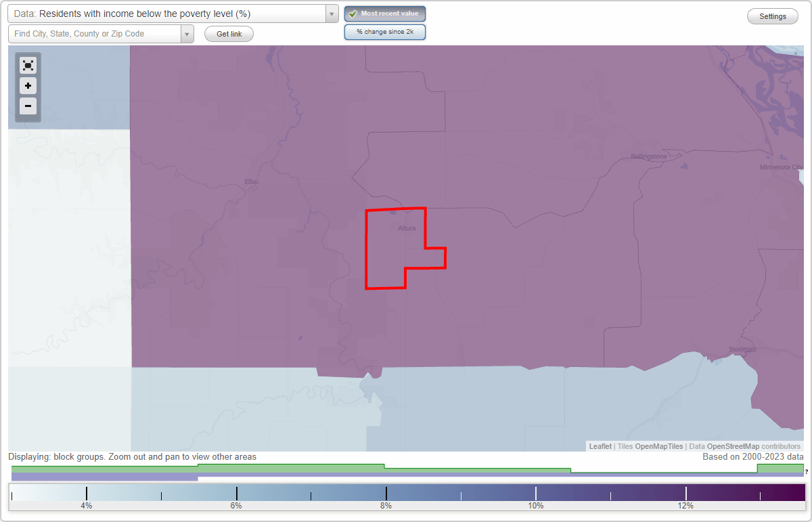
Task: Switch to % change since 2k view
Action: pyautogui.click(x=384, y=31)
